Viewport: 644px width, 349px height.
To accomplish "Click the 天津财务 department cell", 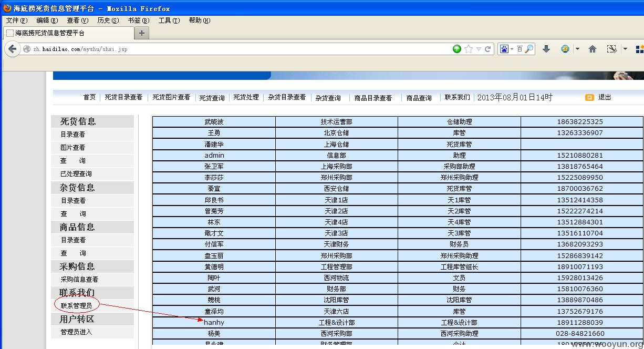I will click(x=337, y=244).
